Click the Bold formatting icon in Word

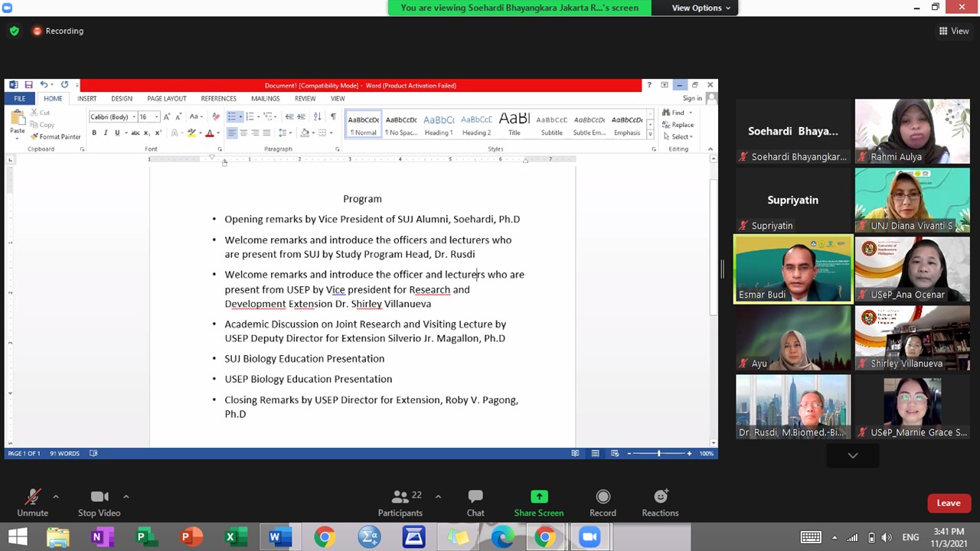[94, 133]
